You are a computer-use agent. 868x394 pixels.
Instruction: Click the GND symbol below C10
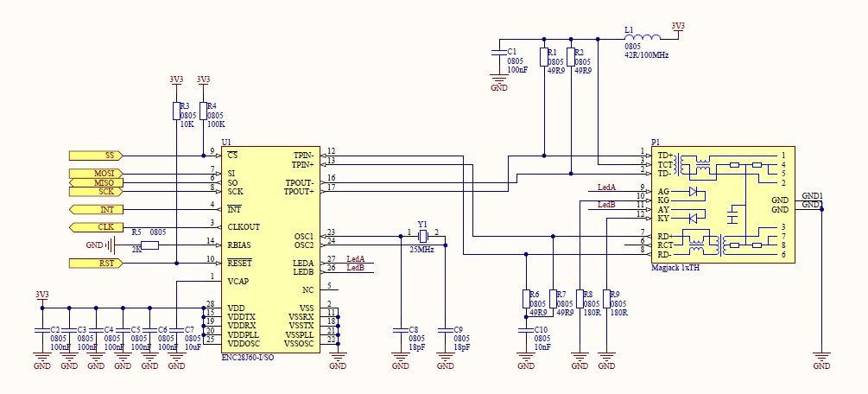tap(526, 361)
